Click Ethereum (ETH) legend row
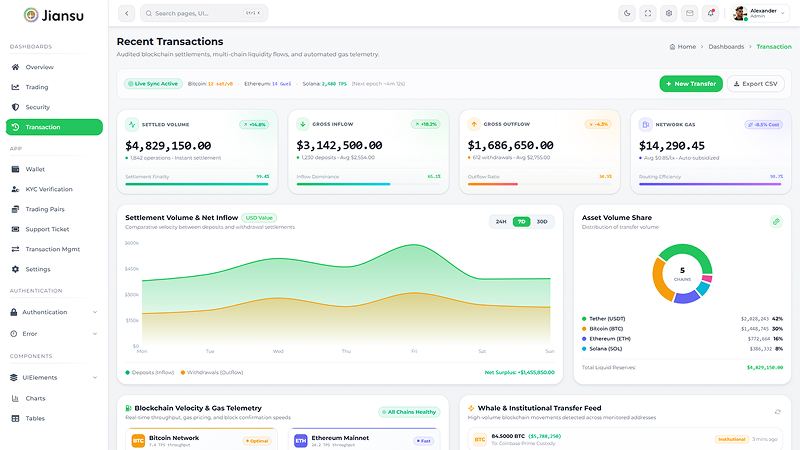800x450 pixels. click(682, 339)
